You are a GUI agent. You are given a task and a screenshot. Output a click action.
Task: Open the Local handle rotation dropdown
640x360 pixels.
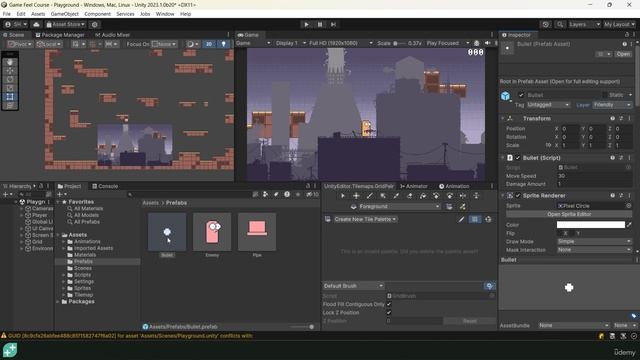(49, 44)
